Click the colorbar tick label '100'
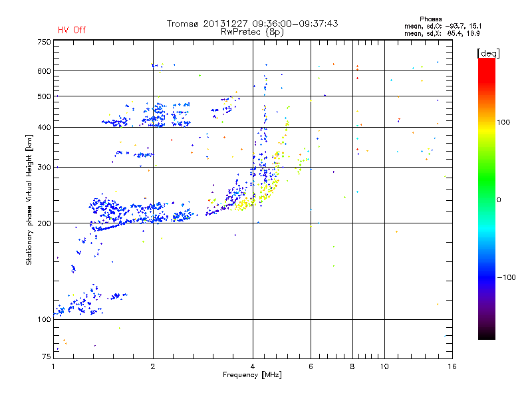This screenshot has width=532, height=399. tap(503, 122)
